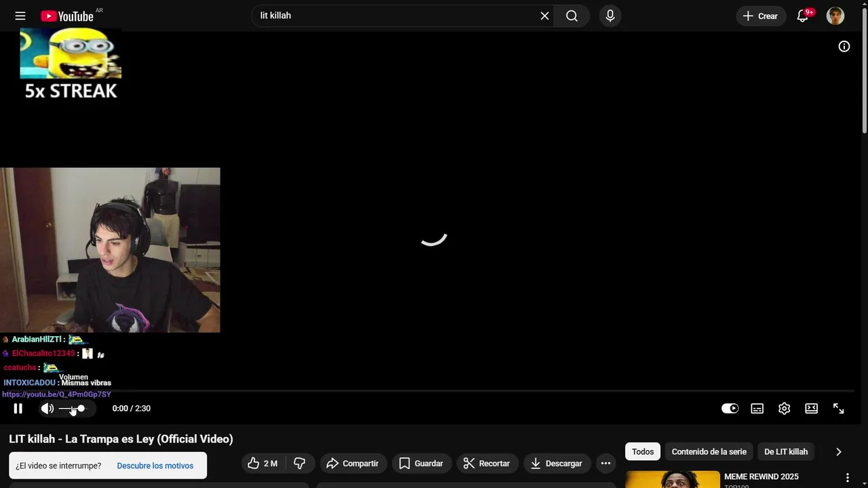Select the Contenido de la serie chip
868x488 pixels.
[709, 451]
